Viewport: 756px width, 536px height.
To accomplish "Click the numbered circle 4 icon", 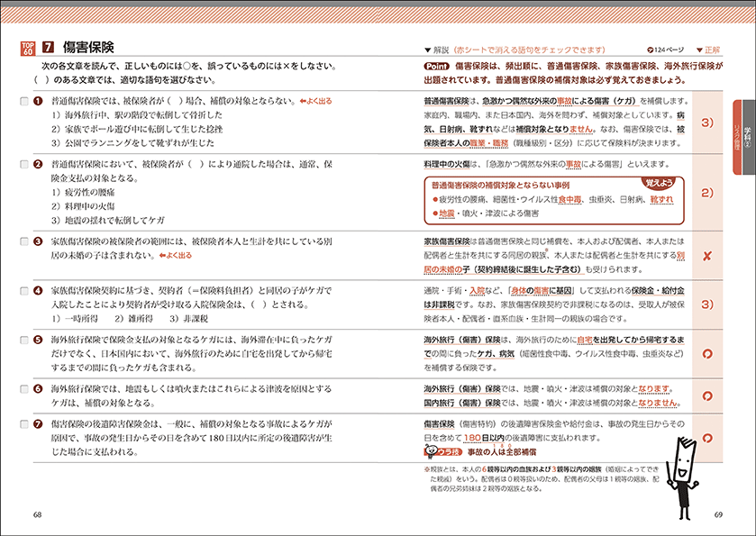I will [38, 291].
